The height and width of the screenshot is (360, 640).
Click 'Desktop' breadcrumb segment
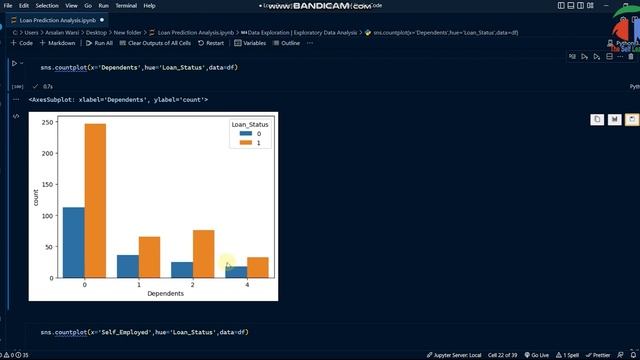[x=96, y=33]
